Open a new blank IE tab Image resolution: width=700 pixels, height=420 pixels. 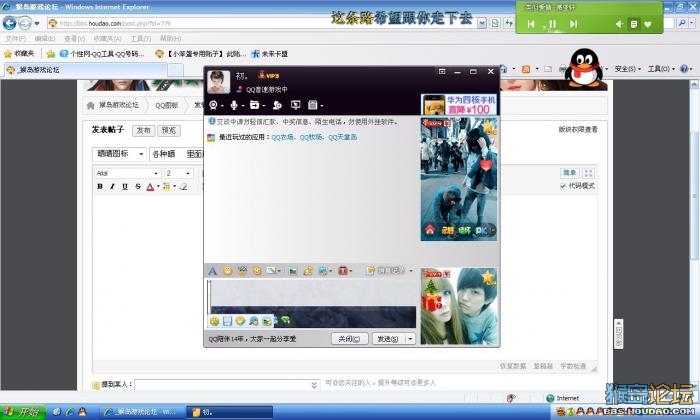point(175,70)
